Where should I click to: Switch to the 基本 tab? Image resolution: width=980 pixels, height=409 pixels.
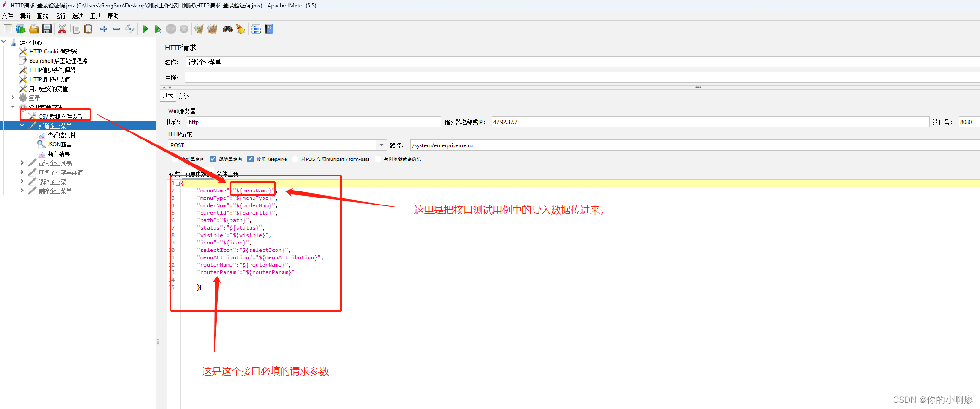tap(168, 96)
